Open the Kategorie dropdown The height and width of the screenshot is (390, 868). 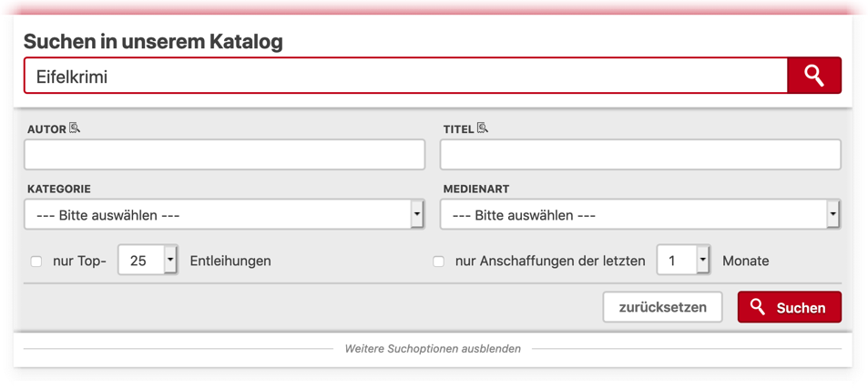[224, 215]
